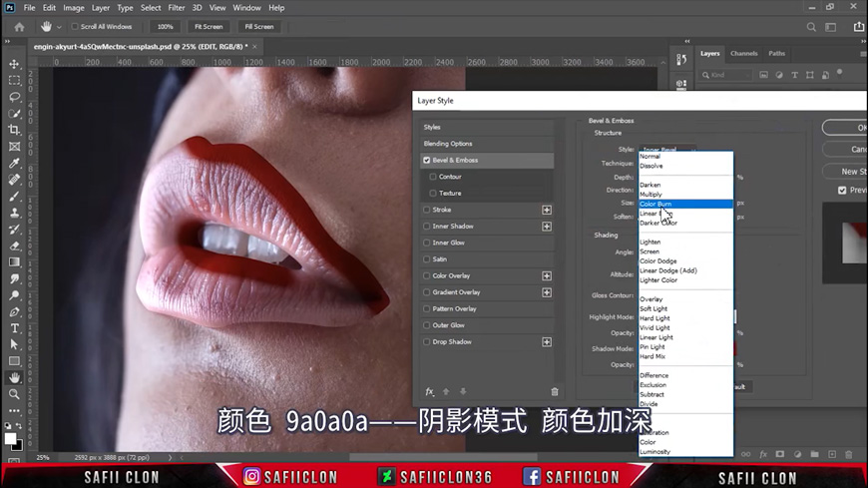Select the Brush tool
The image size is (868, 488).
(x=14, y=196)
